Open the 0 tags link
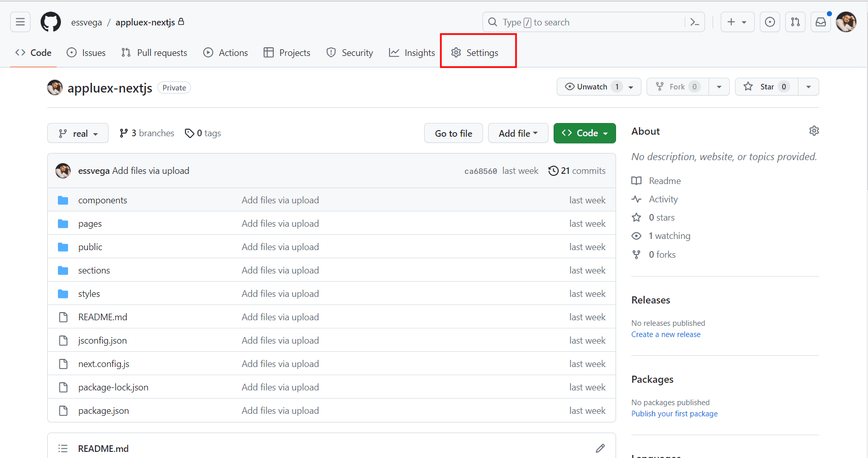The width and height of the screenshot is (868, 458). point(203,133)
